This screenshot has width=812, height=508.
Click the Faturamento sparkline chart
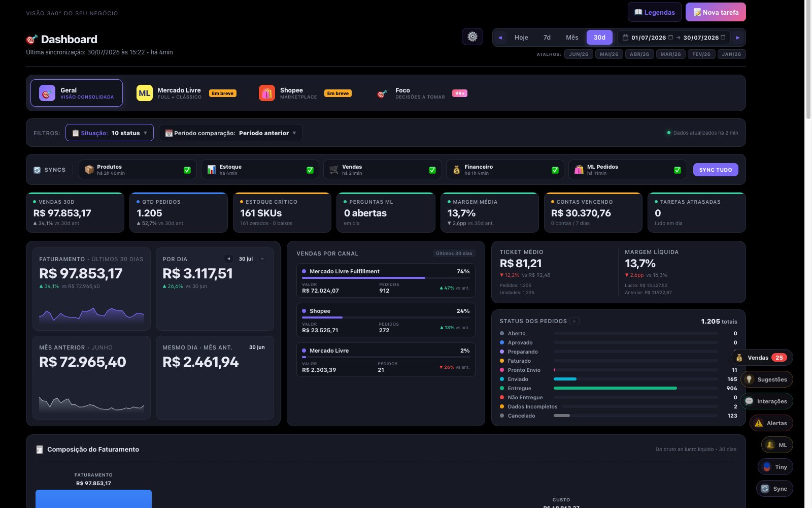(91, 315)
